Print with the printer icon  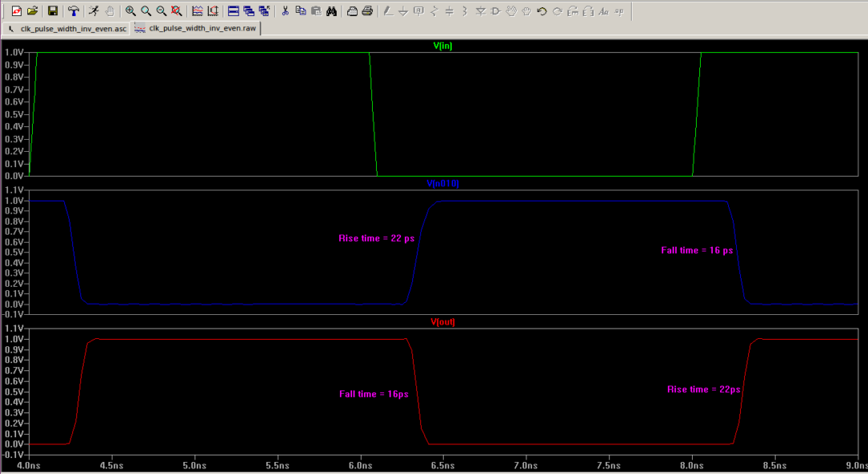click(x=367, y=11)
